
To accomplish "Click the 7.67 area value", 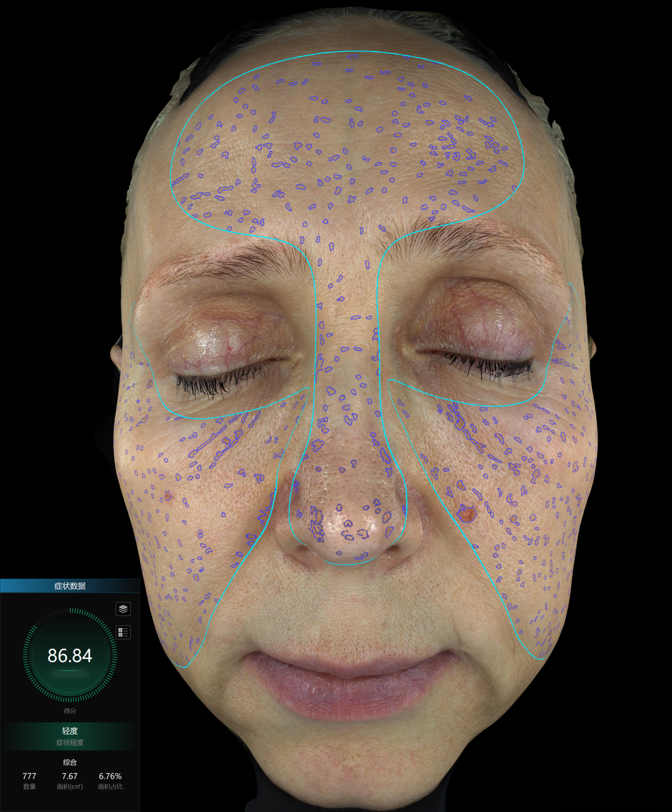I will 70,776.
